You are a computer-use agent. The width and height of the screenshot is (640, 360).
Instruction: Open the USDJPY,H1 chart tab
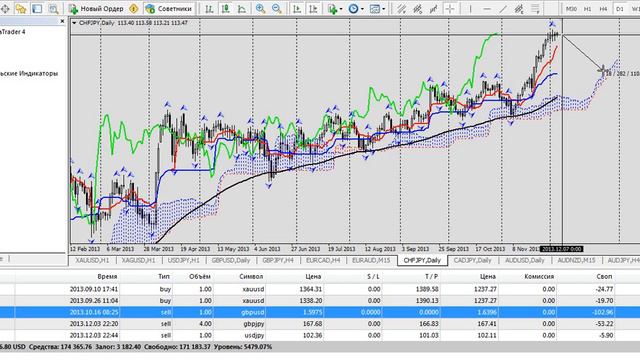[184, 260]
